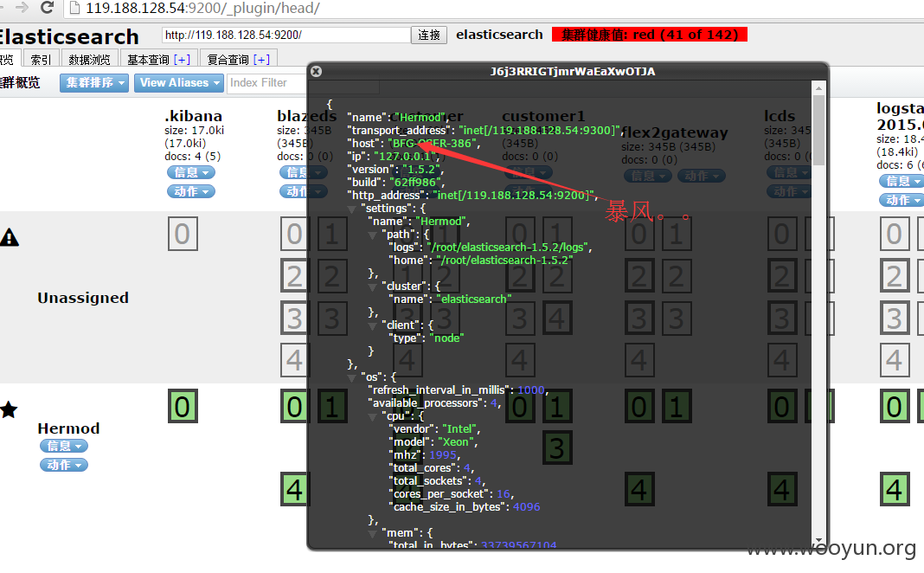Open .kibana index 动作 dropdown

pos(191,191)
